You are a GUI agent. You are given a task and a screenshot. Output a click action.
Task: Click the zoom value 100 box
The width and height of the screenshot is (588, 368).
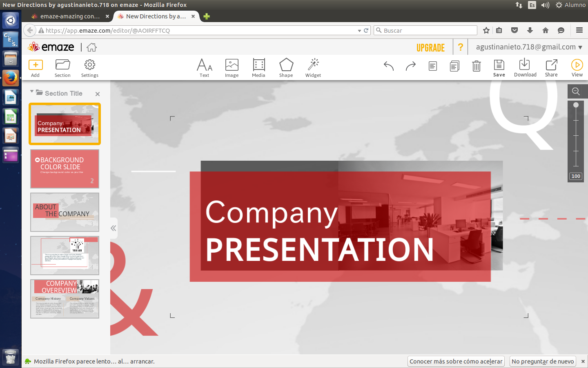point(576,176)
